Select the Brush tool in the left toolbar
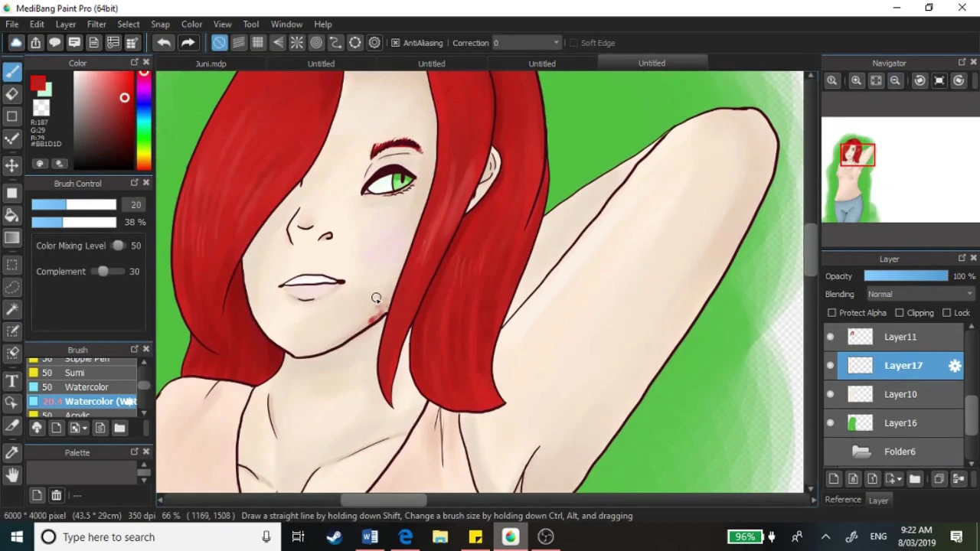 (11, 71)
